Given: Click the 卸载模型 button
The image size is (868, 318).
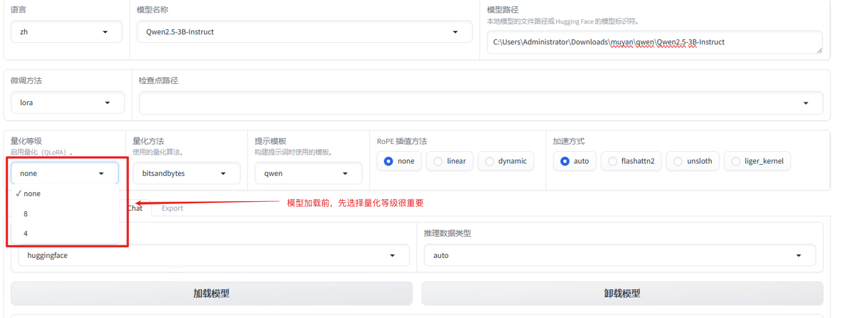Looking at the screenshot, I should click(x=622, y=293).
